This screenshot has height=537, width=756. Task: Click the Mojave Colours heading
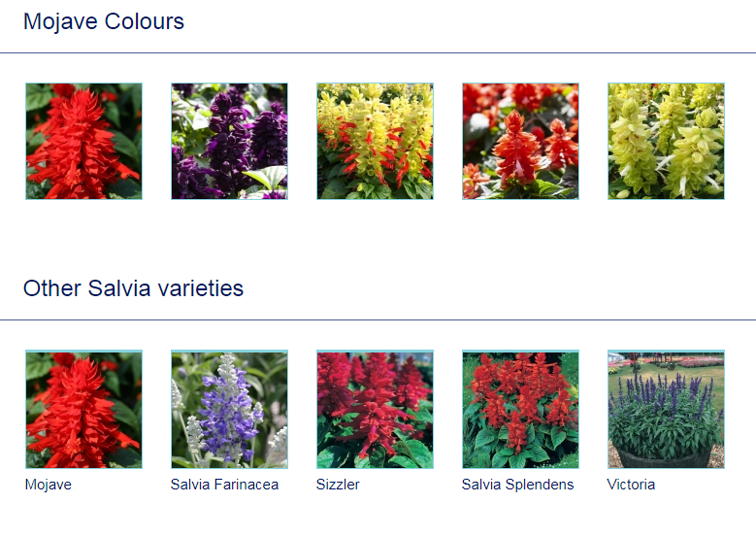(x=104, y=21)
